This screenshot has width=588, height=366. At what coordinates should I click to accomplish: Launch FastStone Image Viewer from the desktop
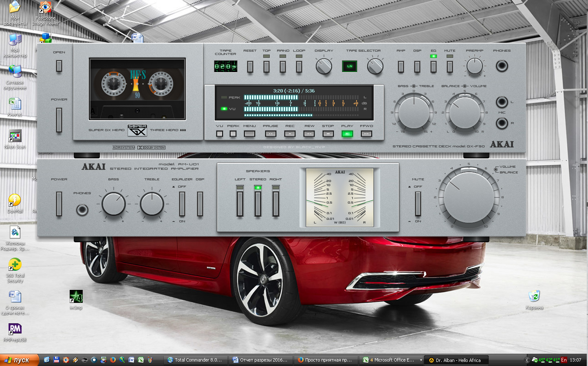click(x=45, y=13)
